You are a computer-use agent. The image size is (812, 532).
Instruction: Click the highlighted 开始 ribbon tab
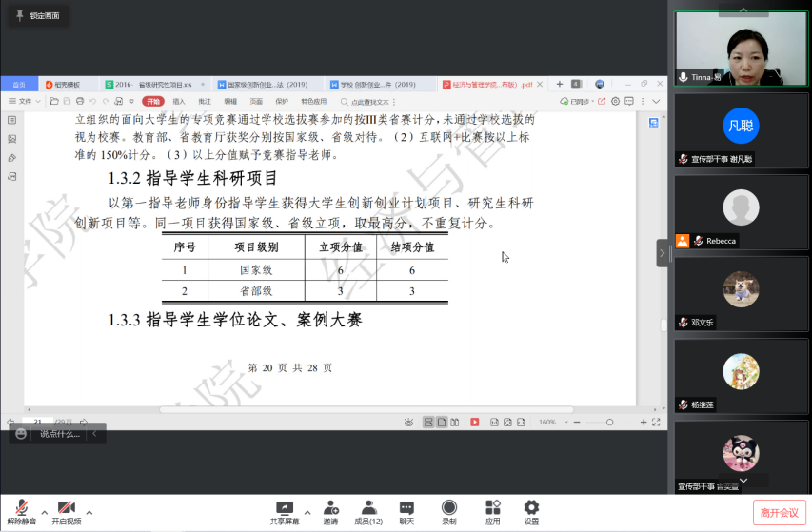[153, 101]
